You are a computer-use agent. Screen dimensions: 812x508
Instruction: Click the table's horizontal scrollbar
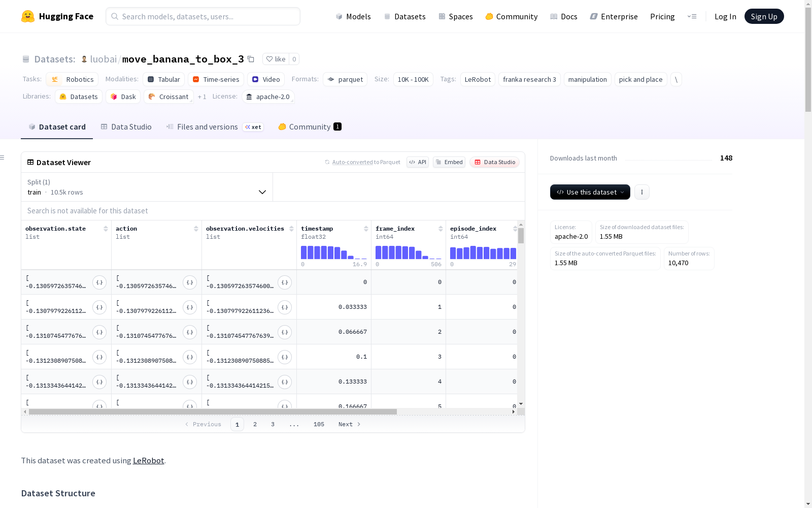(213, 411)
